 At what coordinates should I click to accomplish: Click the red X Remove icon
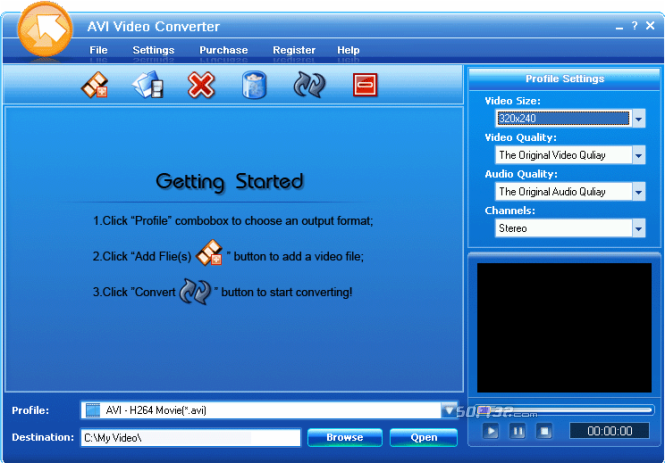click(x=201, y=85)
